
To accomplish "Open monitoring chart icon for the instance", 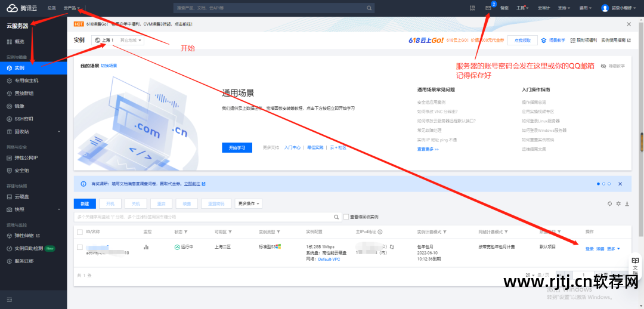I will pos(145,248).
